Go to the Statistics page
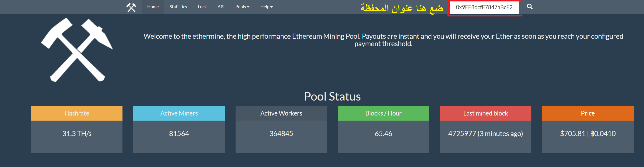The image size is (644, 167). [x=178, y=7]
